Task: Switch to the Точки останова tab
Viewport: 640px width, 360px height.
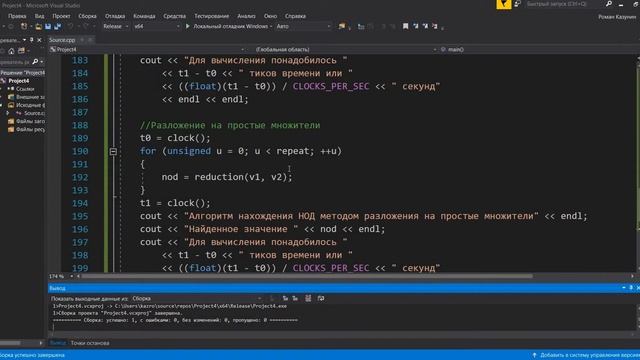Action: tap(90, 343)
